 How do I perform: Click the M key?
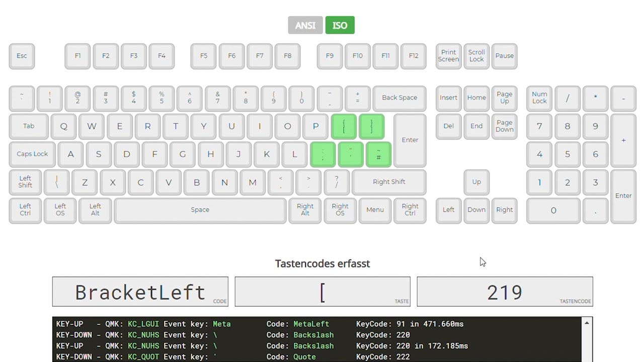coord(253,182)
